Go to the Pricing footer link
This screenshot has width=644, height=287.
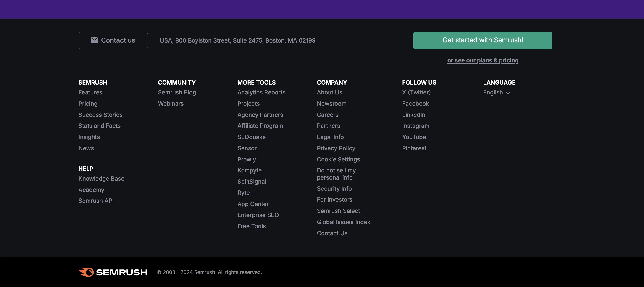pos(88,103)
